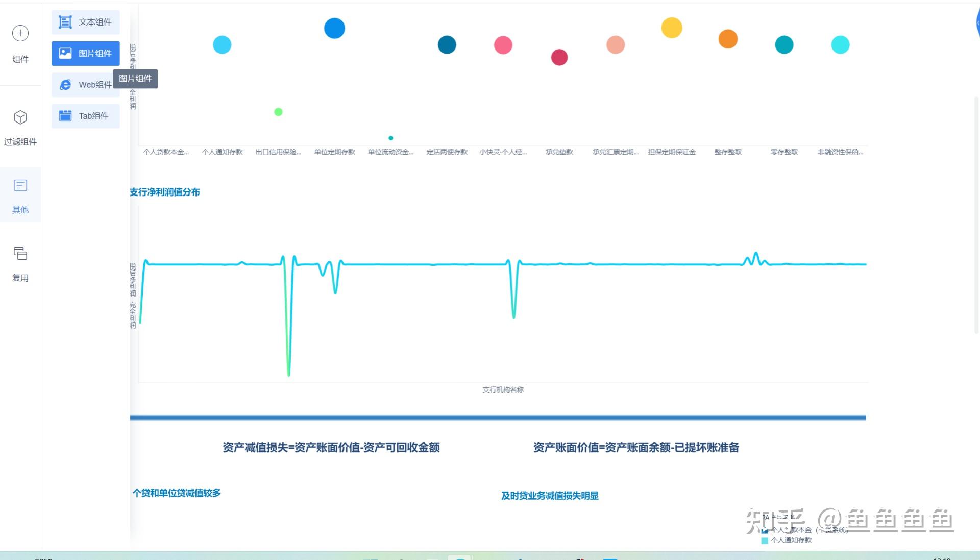
Task: Add a 文本组件 text component
Action: tap(86, 22)
